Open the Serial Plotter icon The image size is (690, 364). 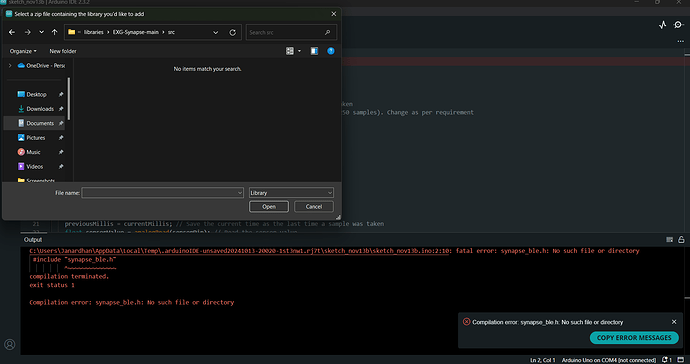(663, 25)
